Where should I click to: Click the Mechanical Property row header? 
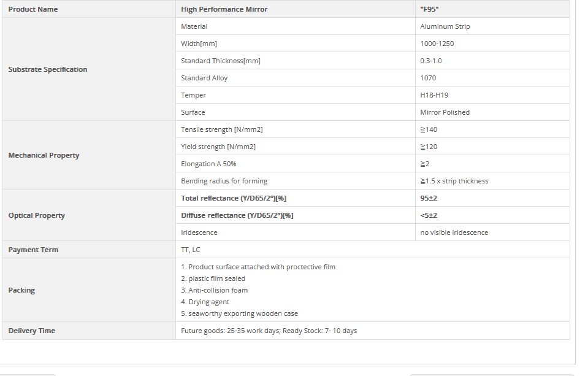44,155
